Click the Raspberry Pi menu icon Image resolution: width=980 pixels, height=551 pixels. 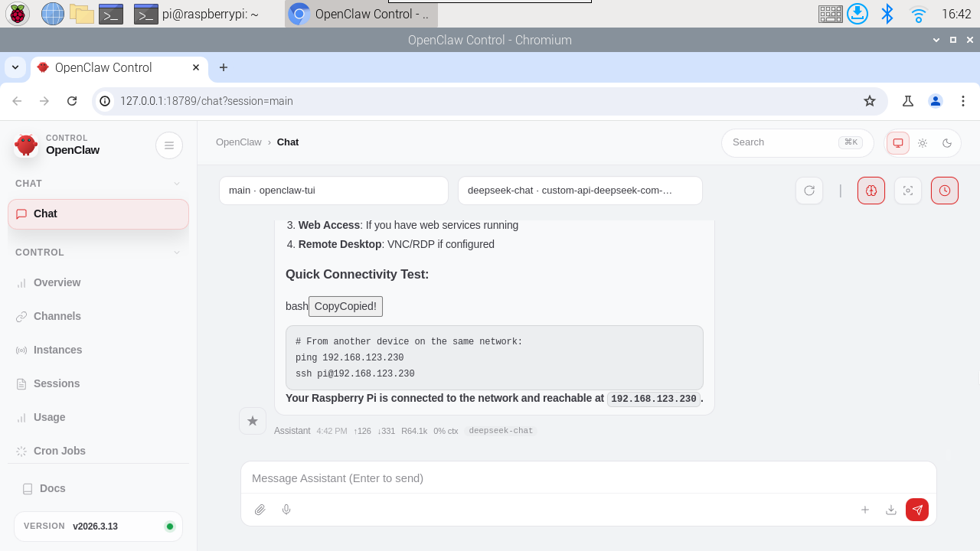(18, 14)
